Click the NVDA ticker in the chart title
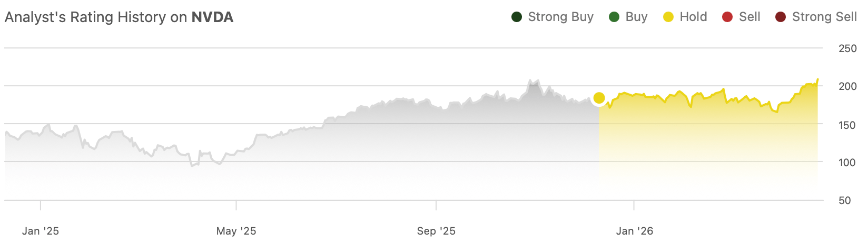The width and height of the screenshot is (868, 243). [212, 17]
